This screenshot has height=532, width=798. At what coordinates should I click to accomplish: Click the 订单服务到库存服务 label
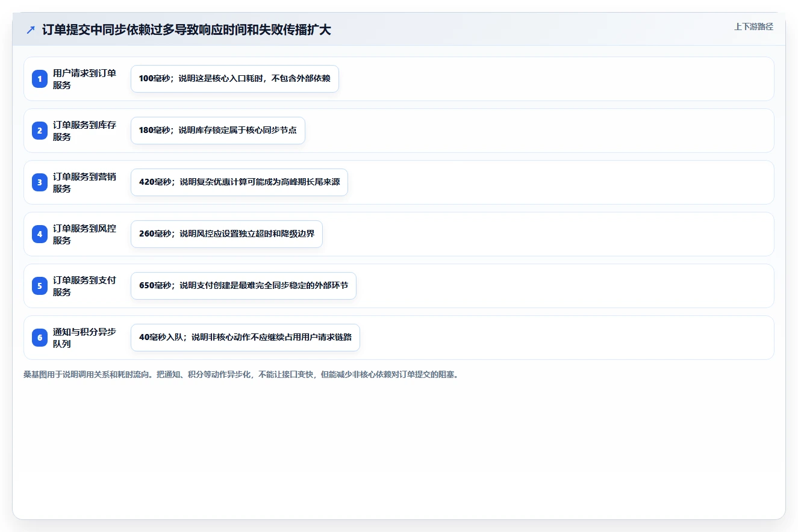tap(84, 131)
